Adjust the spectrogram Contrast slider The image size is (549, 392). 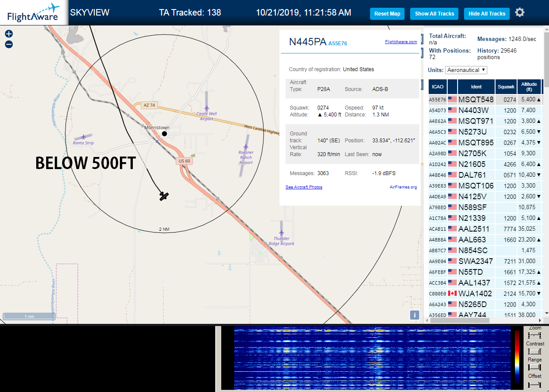pos(535,351)
